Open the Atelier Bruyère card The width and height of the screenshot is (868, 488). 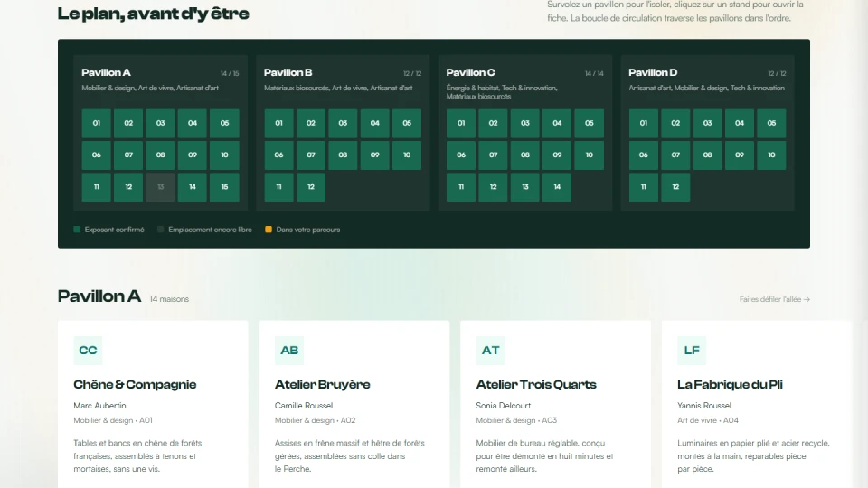coord(354,404)
